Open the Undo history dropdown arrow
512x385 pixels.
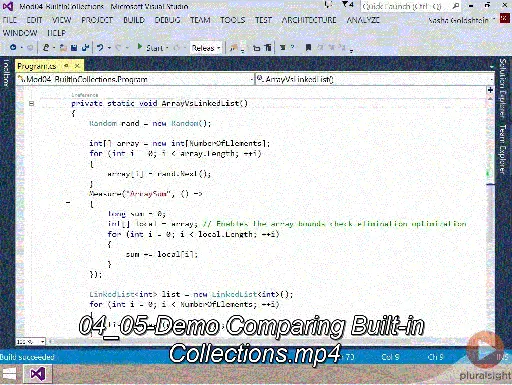[x=109, y=48]
